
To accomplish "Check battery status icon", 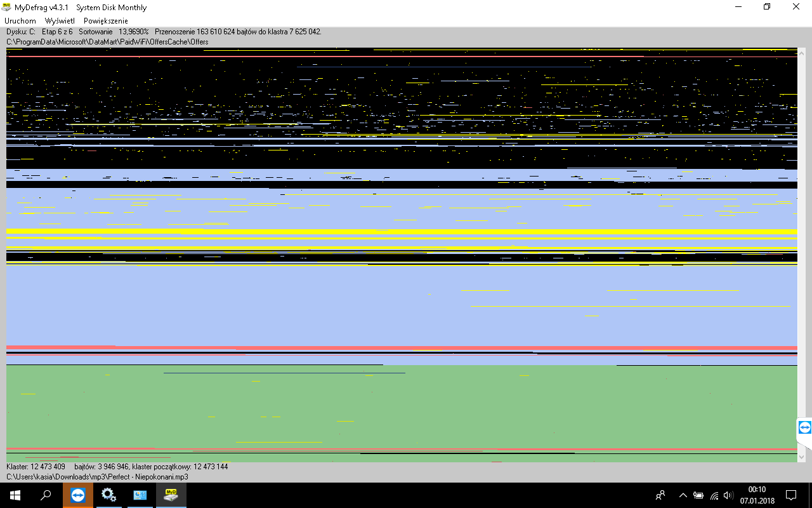I will 698,495.
